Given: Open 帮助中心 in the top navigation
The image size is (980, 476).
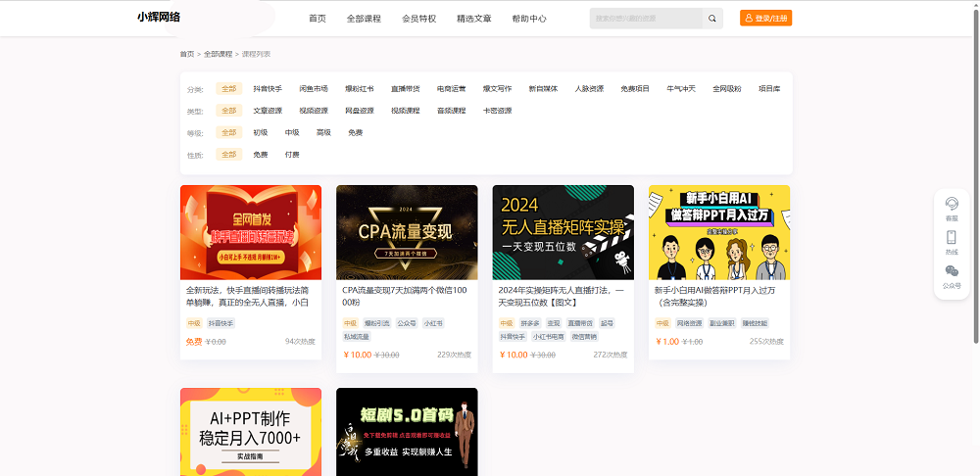Looking at the screenshot, I should pyautogui.click(x=529, y=19).
